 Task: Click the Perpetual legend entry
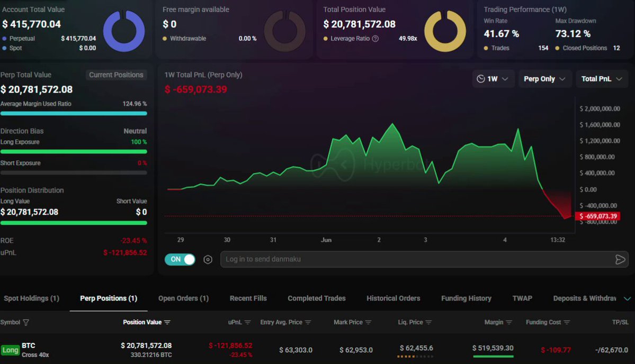click(19, 39)
